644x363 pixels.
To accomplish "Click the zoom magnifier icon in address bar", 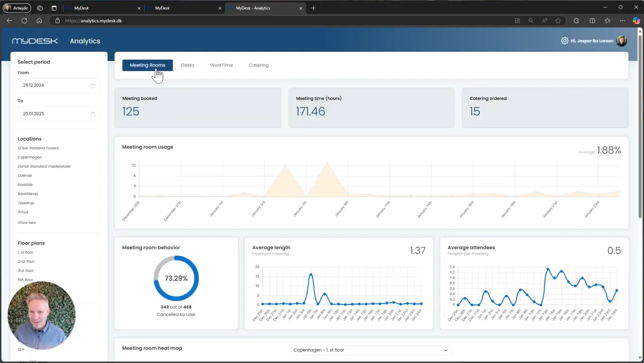I will (531, 21).
